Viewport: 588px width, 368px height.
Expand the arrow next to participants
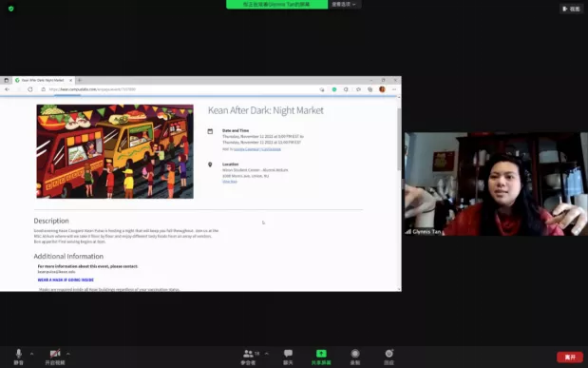click(x=266, y=354)
